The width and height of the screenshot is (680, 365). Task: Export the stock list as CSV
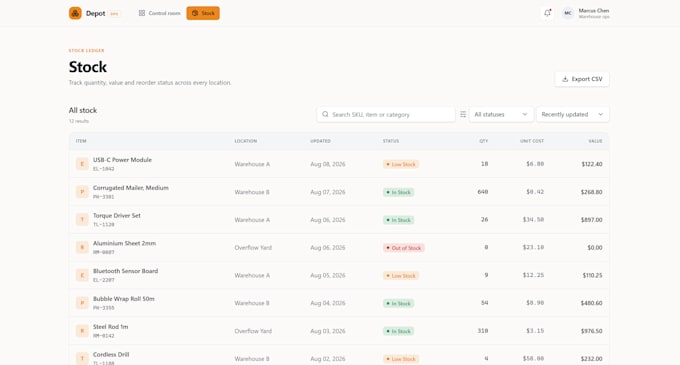pos(582,79)
